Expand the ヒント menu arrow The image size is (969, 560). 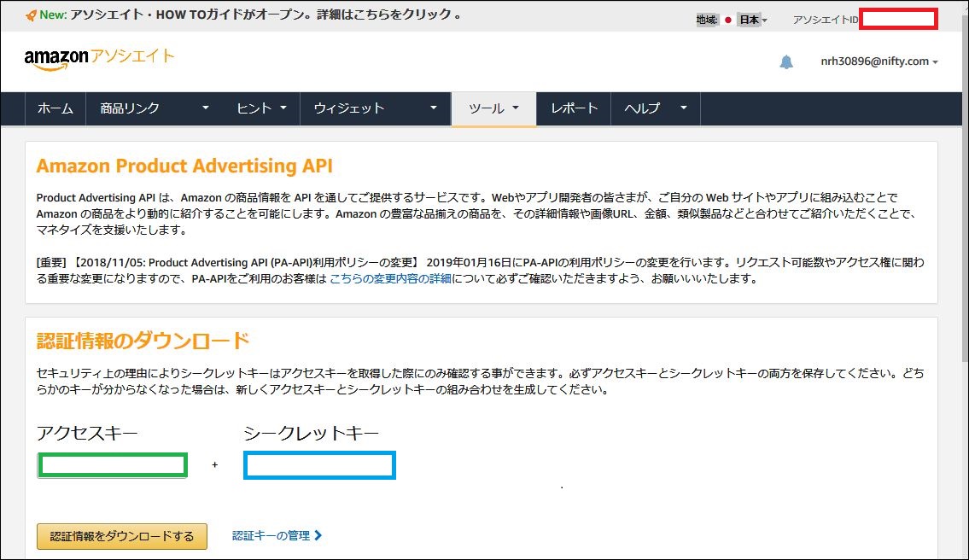283,108
